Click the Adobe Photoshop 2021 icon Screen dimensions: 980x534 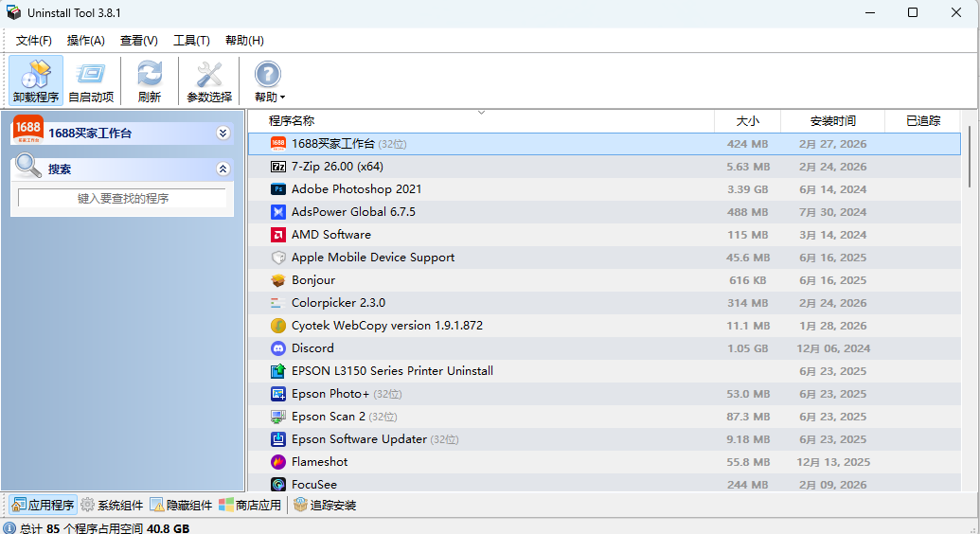(278, 189)
